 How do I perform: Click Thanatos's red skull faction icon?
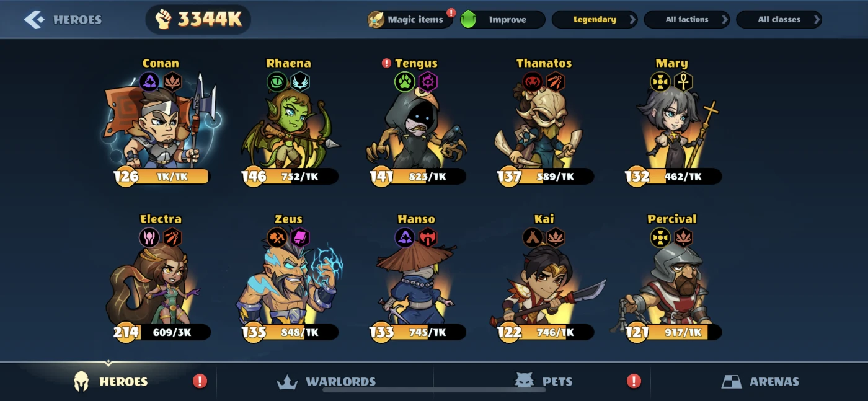point(533,82)
